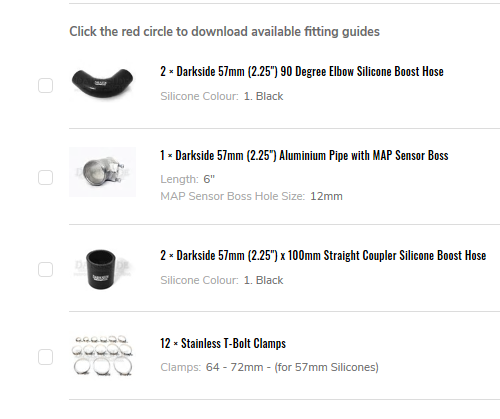Click the 'Clamps:' label under T-Bolt Clamps

(181, 367)
